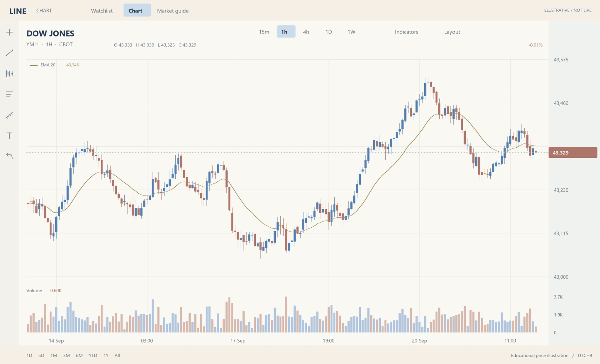Set date range to 1M
600x364 pixels.
(x=54, y=355)
